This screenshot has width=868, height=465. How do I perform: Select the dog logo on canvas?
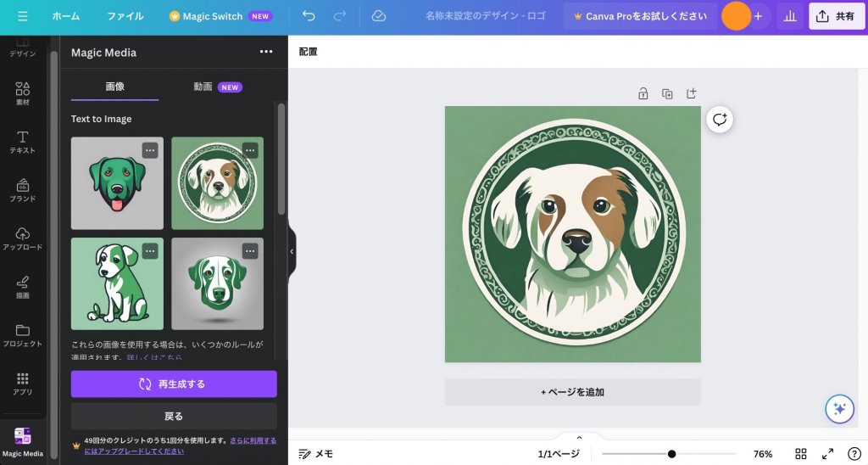pos(572,234)
